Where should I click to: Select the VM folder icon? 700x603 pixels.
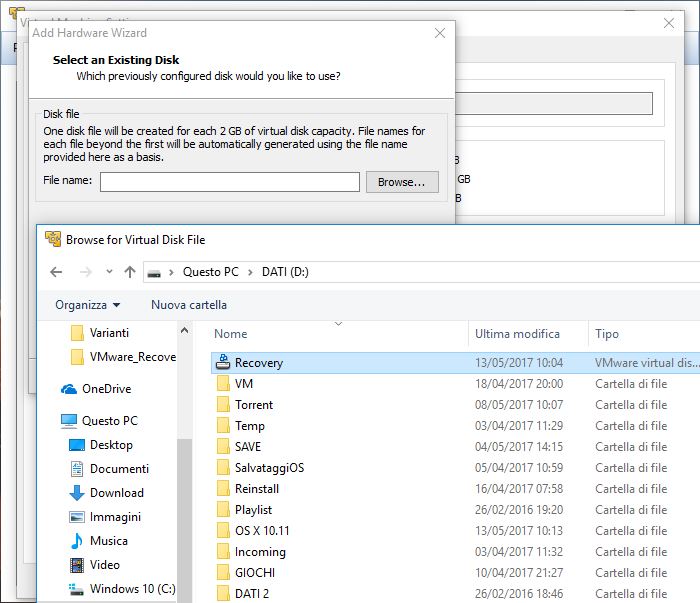point(223,383)
